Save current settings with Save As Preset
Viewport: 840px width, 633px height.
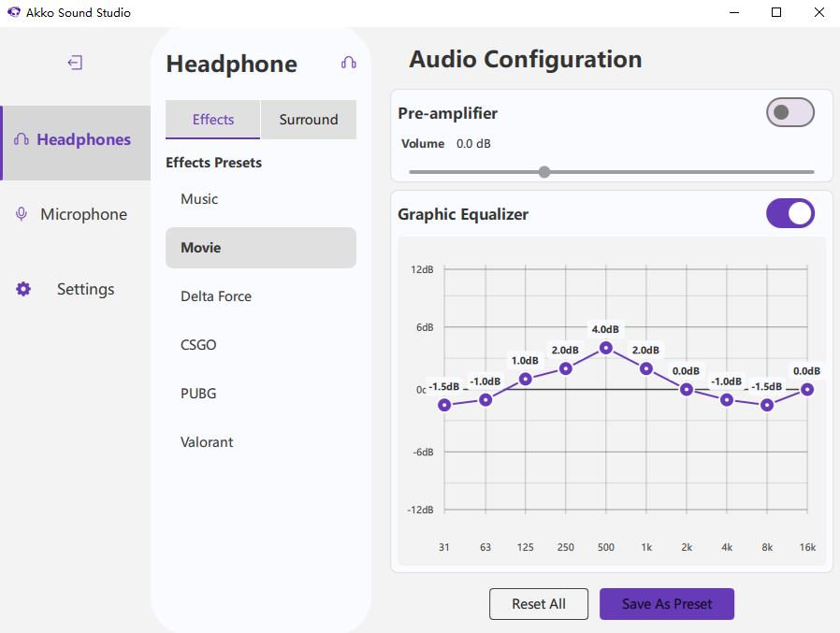pyautogui.click(x=667, y=604)
